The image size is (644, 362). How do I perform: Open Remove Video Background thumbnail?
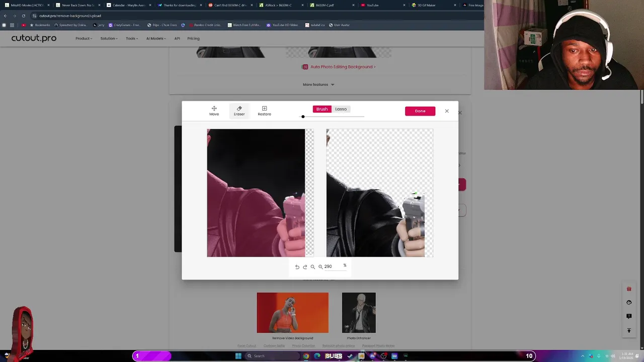point(292,313)
